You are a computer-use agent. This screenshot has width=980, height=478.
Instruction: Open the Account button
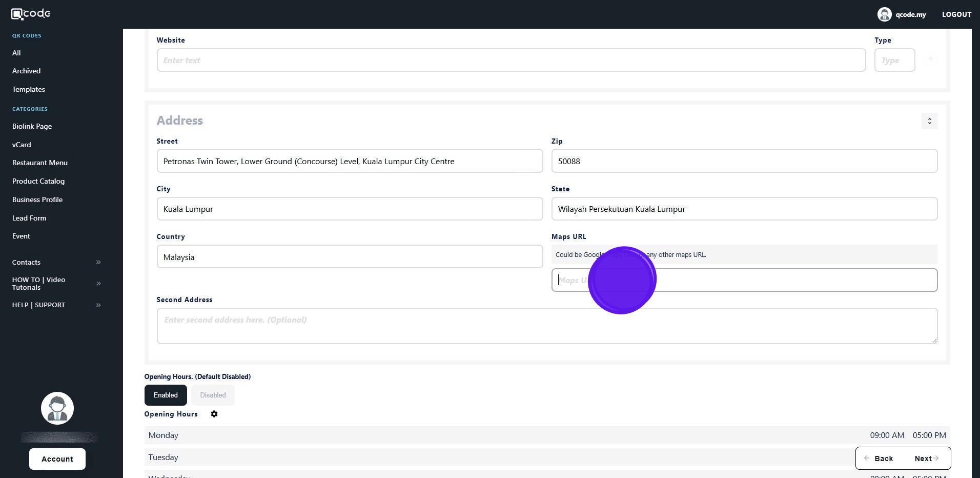57,459
